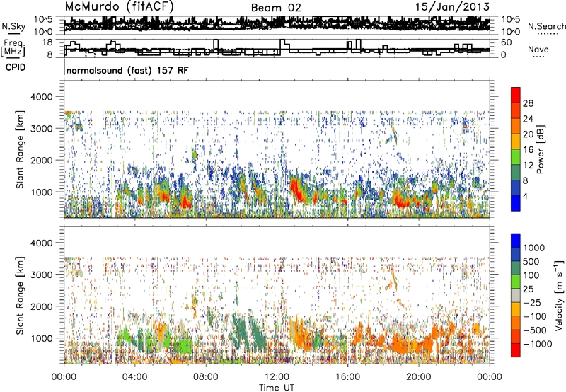Click the 12 dB label on power colorbar
Image resolution: width=566 pixels, height=392 pixels.
528,166
